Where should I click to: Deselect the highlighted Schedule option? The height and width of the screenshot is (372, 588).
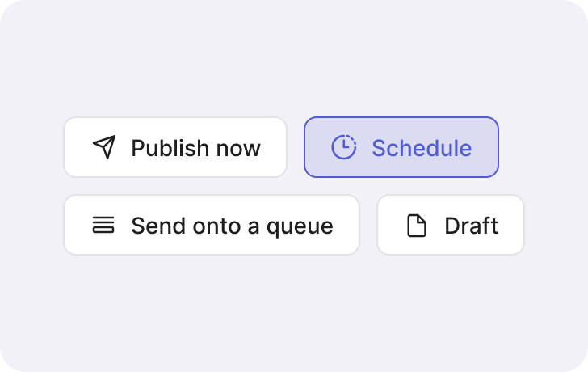(x=401, y=147)
